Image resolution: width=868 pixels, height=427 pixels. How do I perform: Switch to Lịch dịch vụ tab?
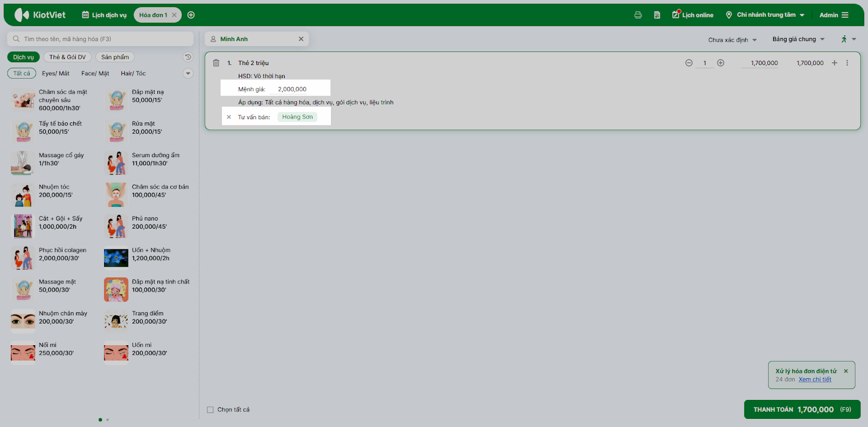(104, 15)
